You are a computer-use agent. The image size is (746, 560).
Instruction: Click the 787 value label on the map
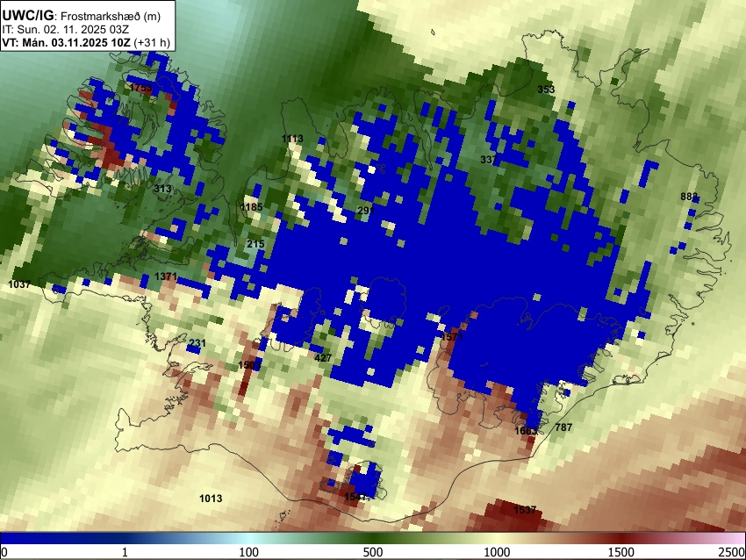[563, 427]
